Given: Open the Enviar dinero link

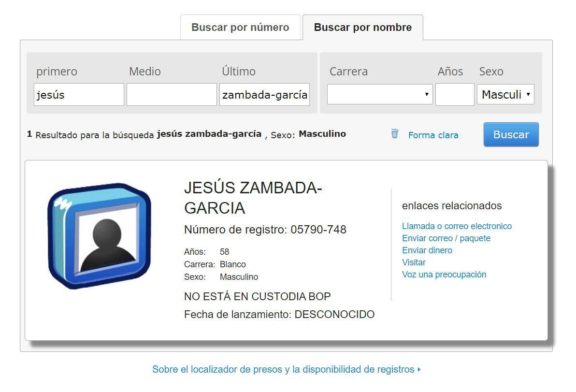Looking at the screenshot, I should 427,250.
